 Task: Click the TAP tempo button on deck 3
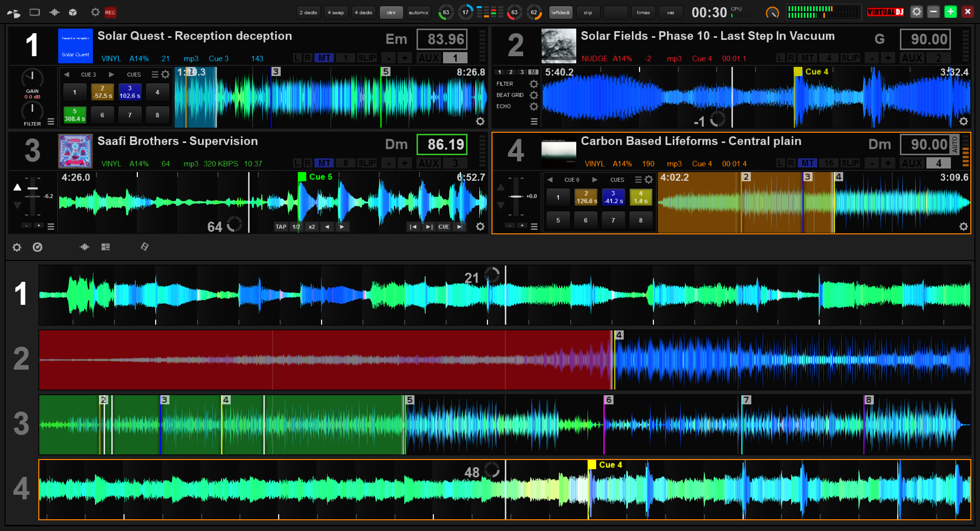tap(281, 227)
